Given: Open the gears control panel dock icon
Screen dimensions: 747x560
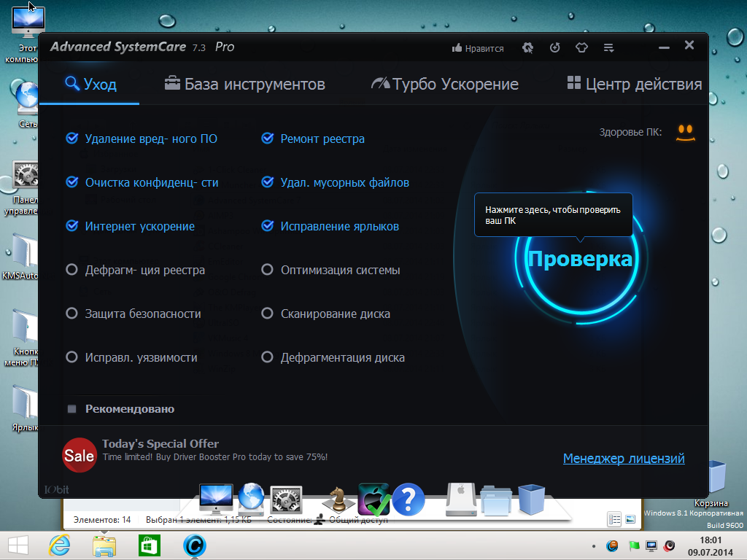Looking at the screenshot, I should (286, 500).
